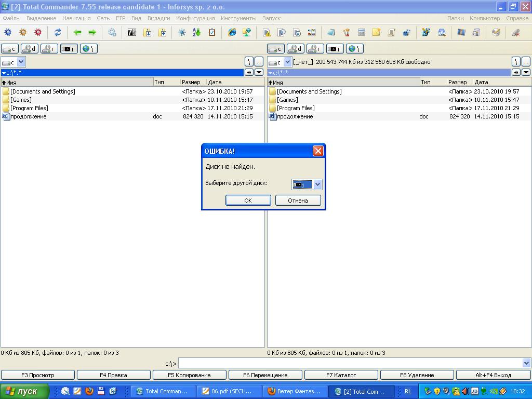Open left panel drive list dropdown
Viewport: 532px width, 399px height.
tap(21, 62)
